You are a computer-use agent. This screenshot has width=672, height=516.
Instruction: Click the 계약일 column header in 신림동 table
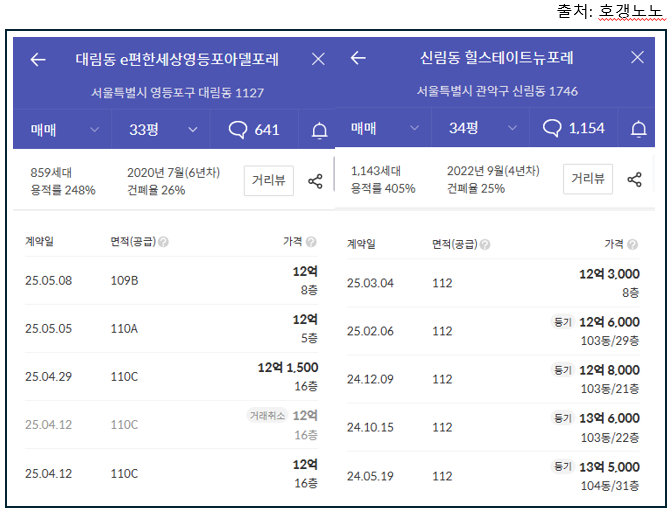pyautogui.click(x=361, y=244)
